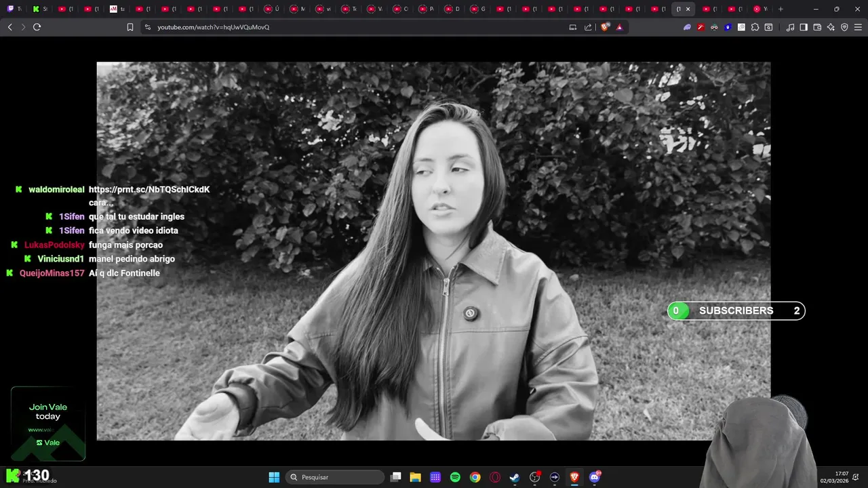Open the prnt.sc link in chat
This screenshot has height=488, width=868.
(x=149, y=190)
